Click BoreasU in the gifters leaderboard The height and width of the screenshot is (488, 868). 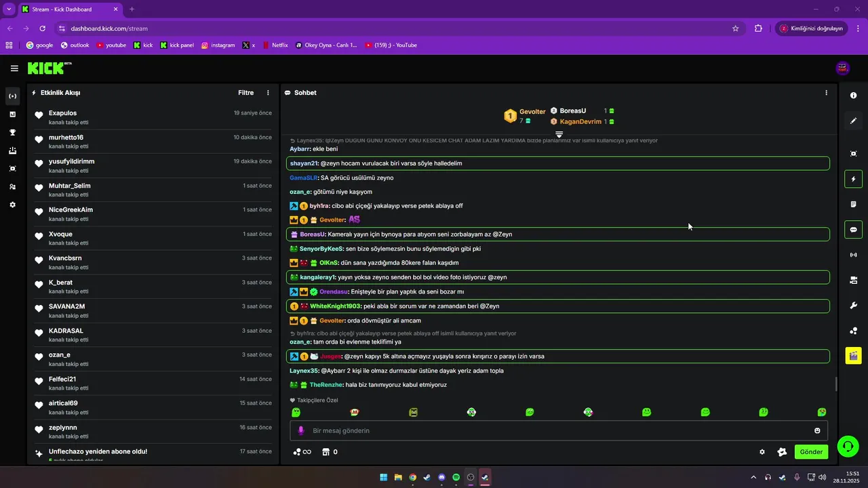coord(573,110)
